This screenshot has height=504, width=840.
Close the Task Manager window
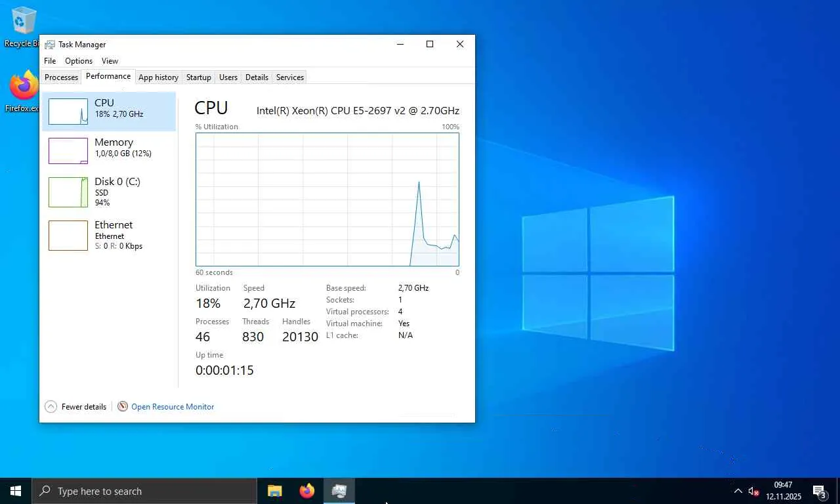[460, 44]
